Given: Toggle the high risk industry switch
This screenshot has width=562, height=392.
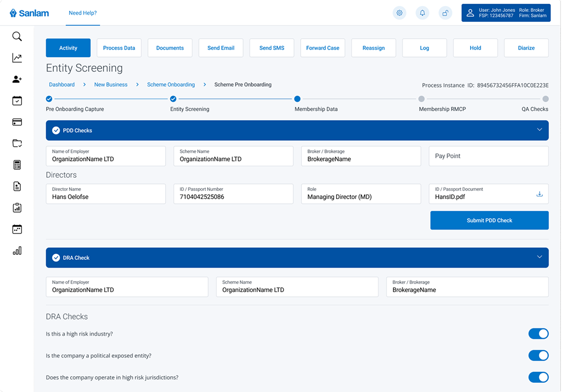Looking at the screenshot, I should point(538,334).
